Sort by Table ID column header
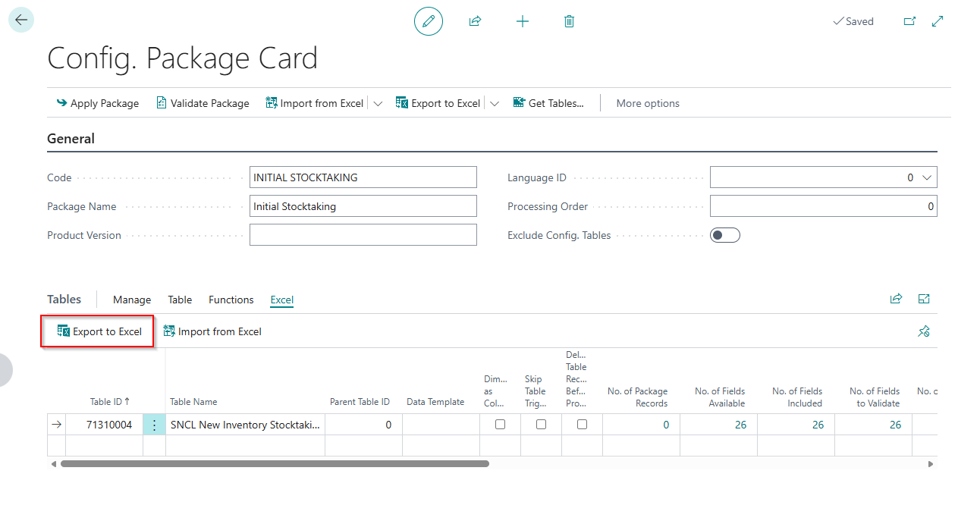The height and width of the screenshot is (524, 980). pos(110,402)
